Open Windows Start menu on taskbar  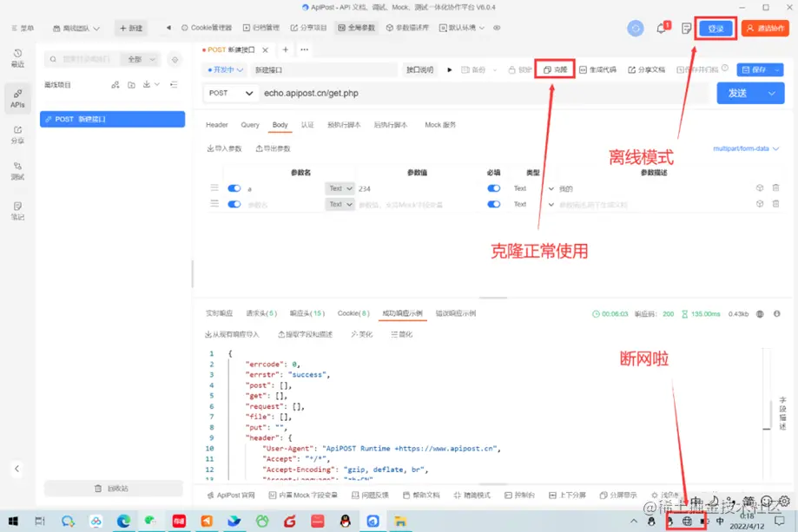(13, 522)
